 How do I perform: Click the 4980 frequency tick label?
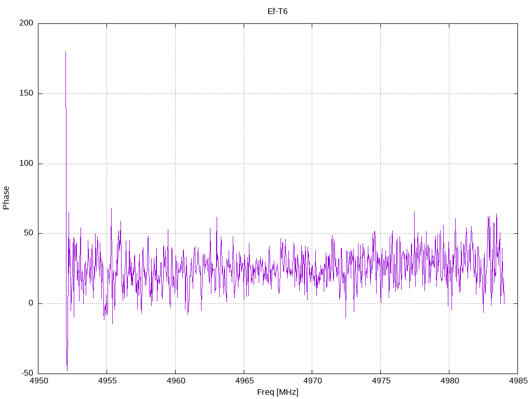click(x=449, y=382)
